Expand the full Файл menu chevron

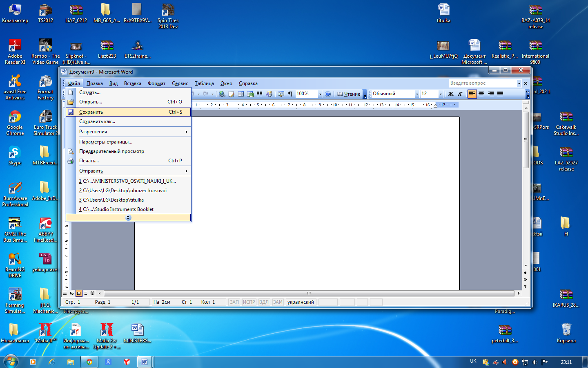click(128, 218)
